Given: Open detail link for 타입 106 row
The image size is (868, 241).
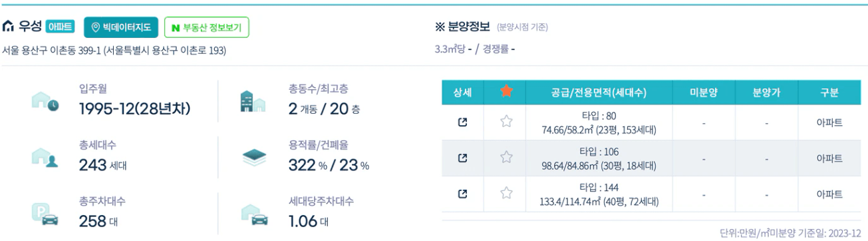Looking at the screenshot, I should click(467, 158).
